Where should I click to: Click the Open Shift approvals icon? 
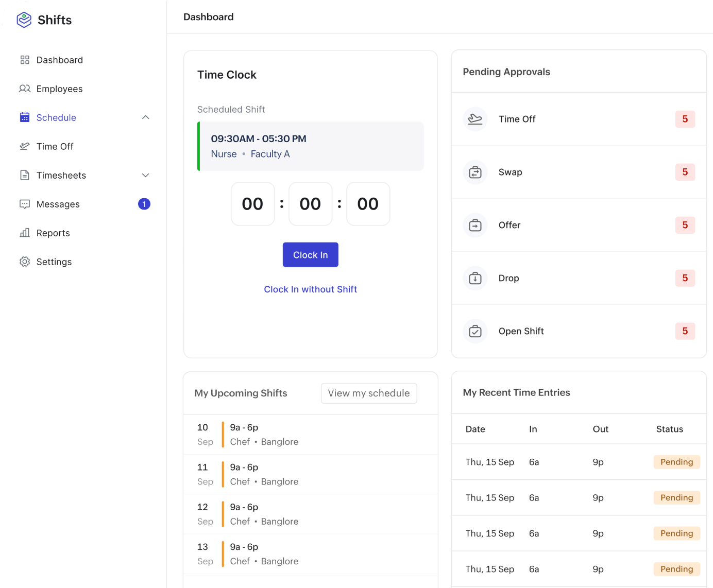click(x=475, y=331)
